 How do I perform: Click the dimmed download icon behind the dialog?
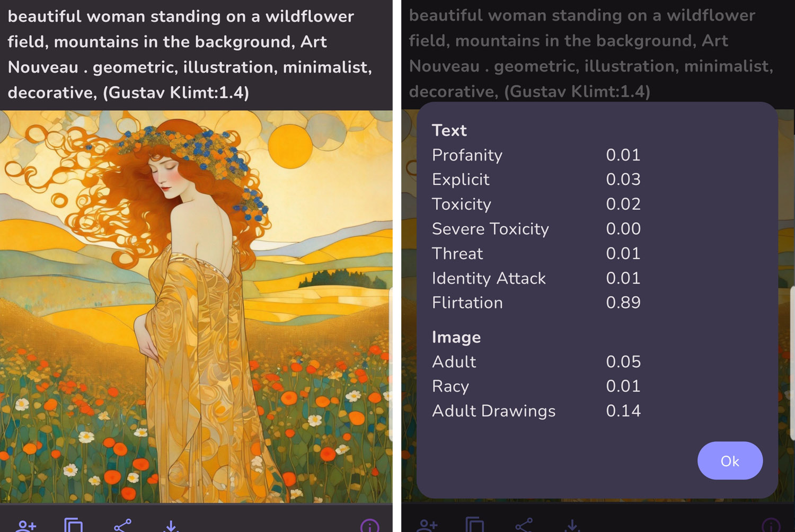click(x=572, y=526)
